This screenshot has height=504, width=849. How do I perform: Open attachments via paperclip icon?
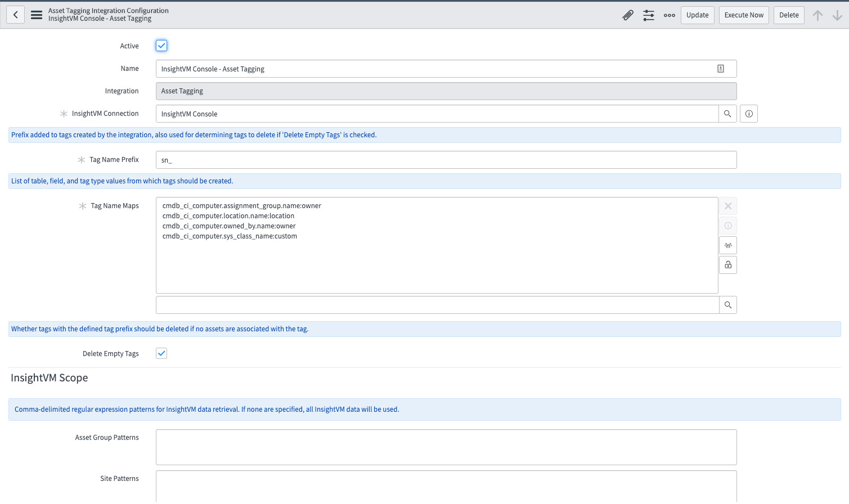coord(628,15)
